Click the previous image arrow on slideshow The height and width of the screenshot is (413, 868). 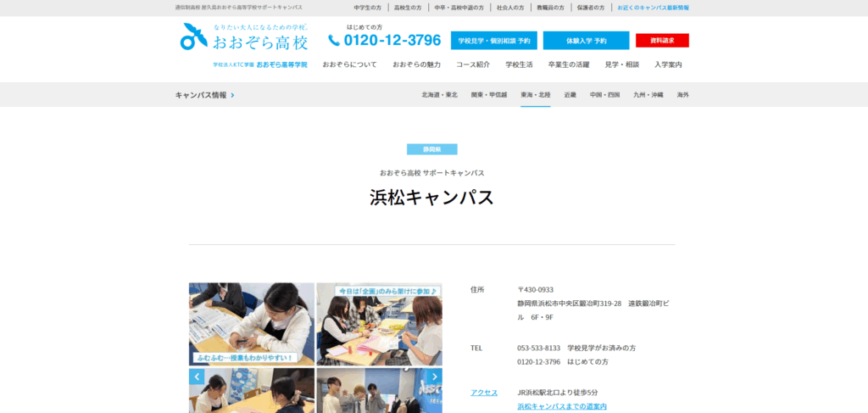[x=197, y=377]
